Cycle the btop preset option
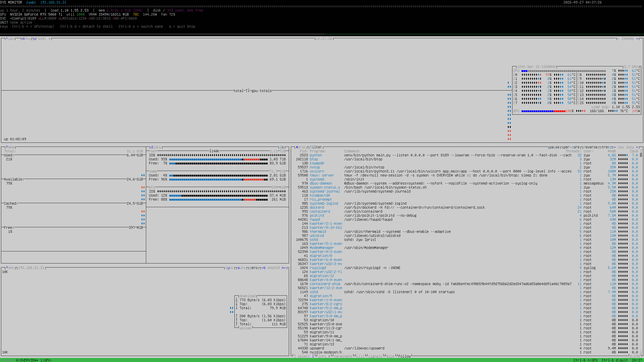The height and width of the screenshot is (362, 644). (x=42, y=38)
